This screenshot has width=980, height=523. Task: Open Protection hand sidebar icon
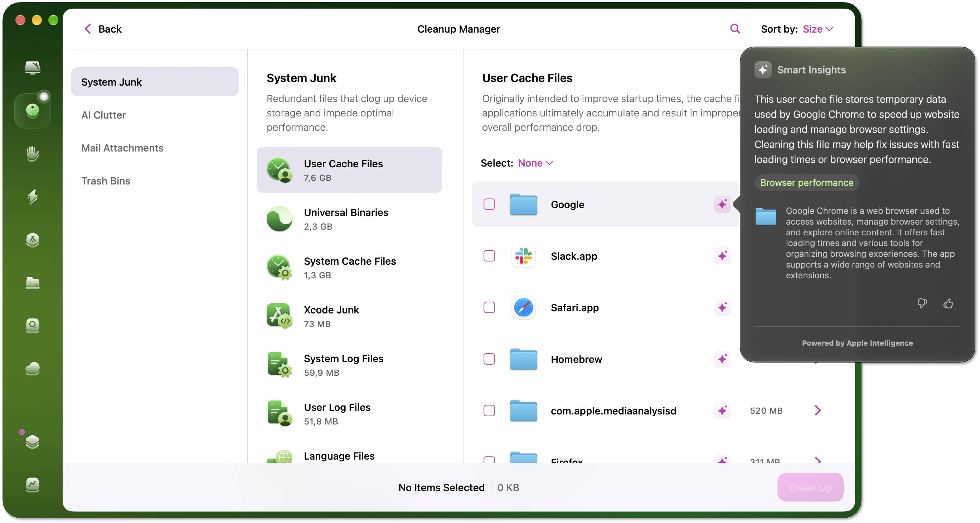[x=32, y=154]
